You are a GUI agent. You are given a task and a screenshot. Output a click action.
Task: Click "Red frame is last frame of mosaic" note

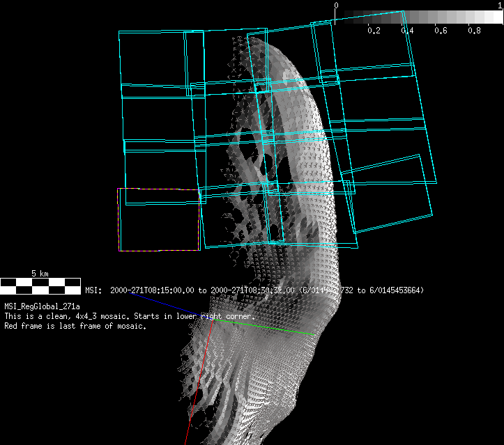coord(75,326)
